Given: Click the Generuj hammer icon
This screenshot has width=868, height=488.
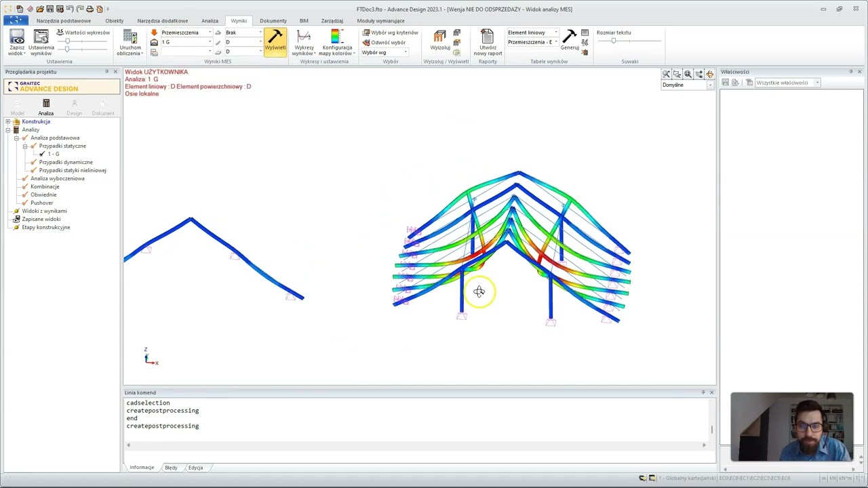Looking at the screenshot, I should point(570,37).
